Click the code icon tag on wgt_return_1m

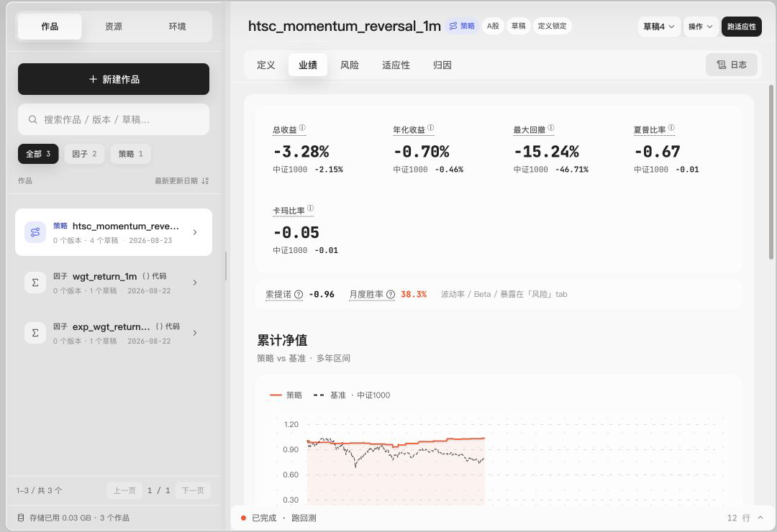coord(145,276)
